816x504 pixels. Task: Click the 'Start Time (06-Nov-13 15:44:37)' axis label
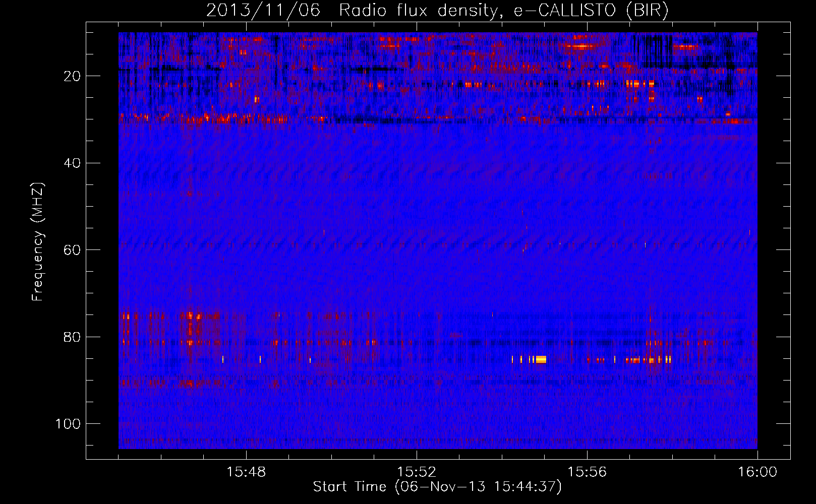tap(437, 487)
